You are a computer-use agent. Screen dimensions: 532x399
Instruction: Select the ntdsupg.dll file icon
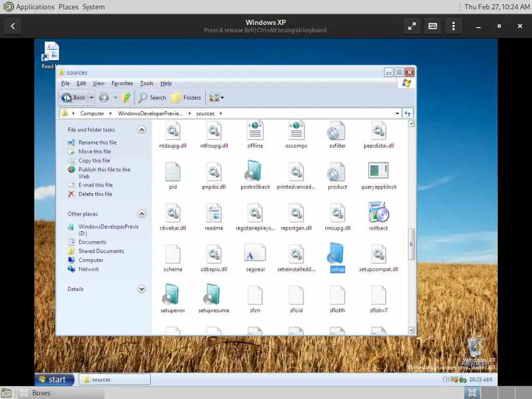click(172, 131)
